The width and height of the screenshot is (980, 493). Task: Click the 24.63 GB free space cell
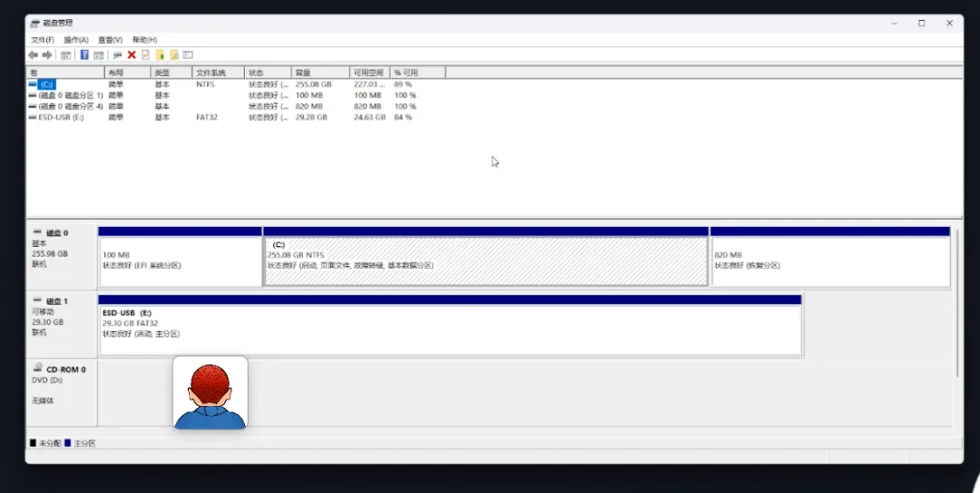pos(369,118)
